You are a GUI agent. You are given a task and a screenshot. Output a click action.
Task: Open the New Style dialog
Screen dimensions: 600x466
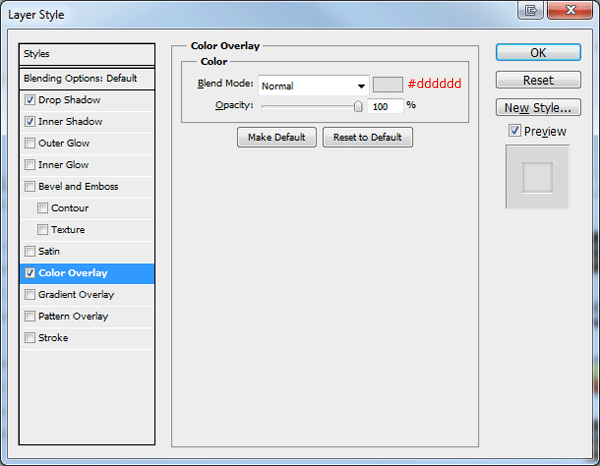(538, 108)
